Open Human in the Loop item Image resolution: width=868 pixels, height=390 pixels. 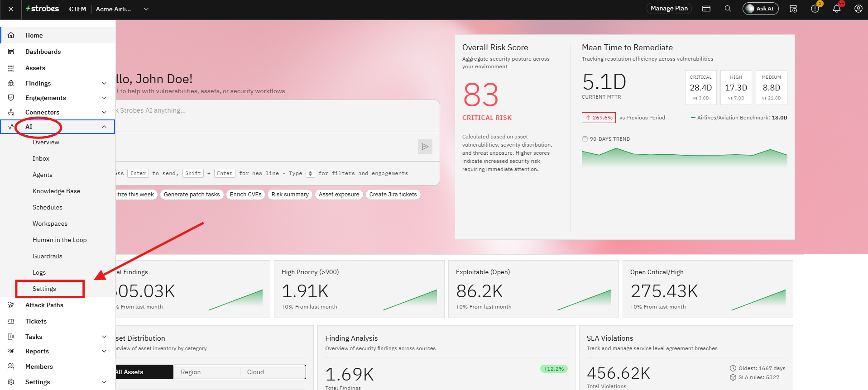(59, 240)
